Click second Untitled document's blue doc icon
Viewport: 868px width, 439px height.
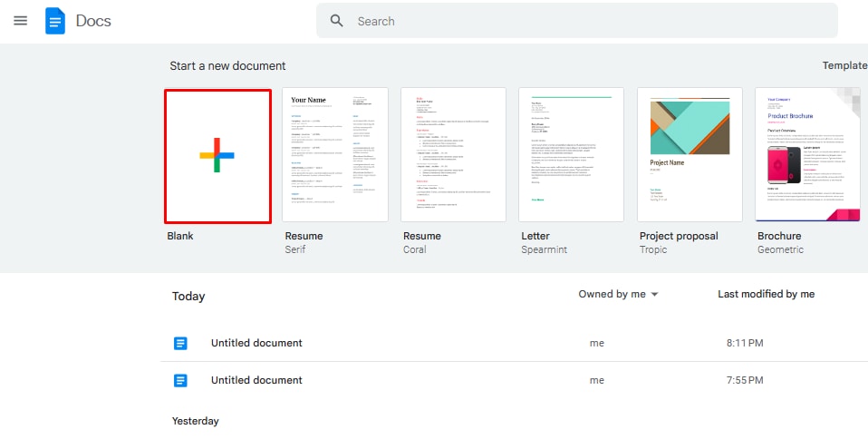coord(181,380)
